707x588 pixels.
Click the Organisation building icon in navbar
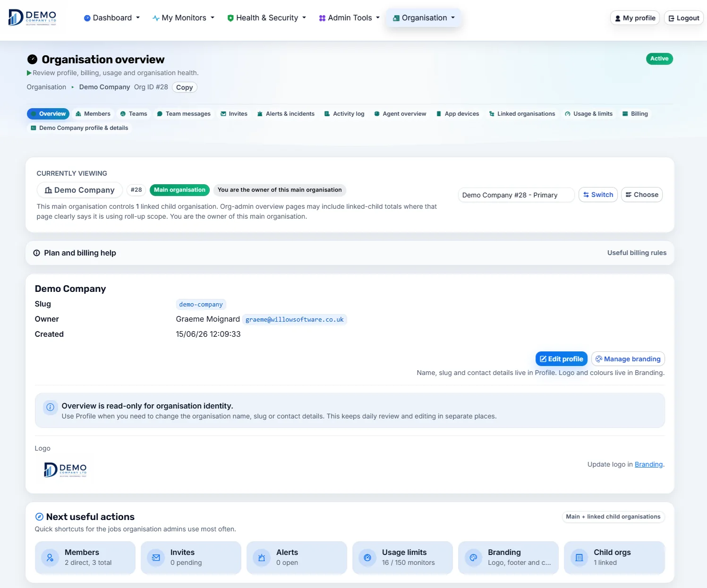pos(396,18)
